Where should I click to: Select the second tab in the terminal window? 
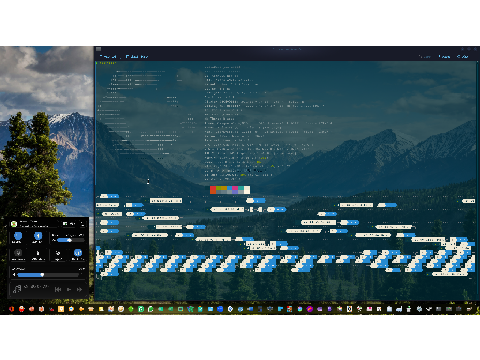coord(137,57)
